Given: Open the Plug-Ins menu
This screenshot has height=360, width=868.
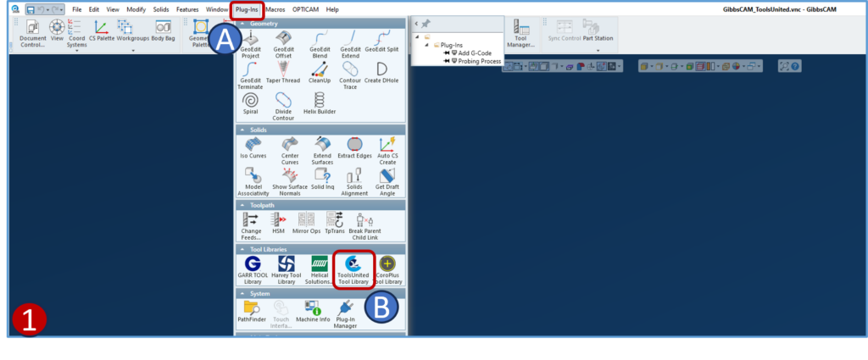Looking at the screenshot, I should [x=247, y=8].
